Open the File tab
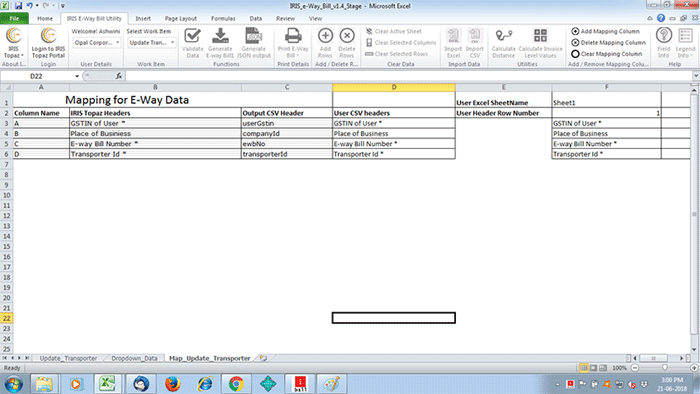The image size is (700, 394). (14, 18)
